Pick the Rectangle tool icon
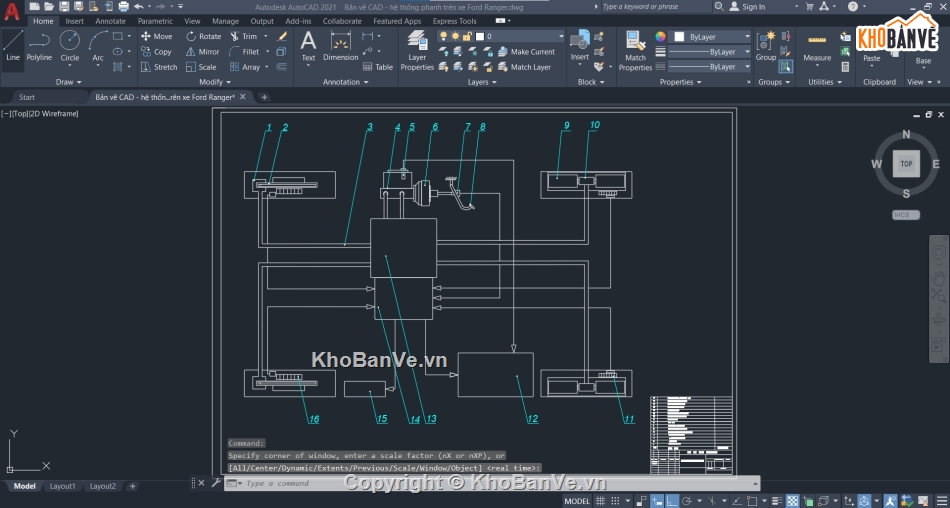 118,36
